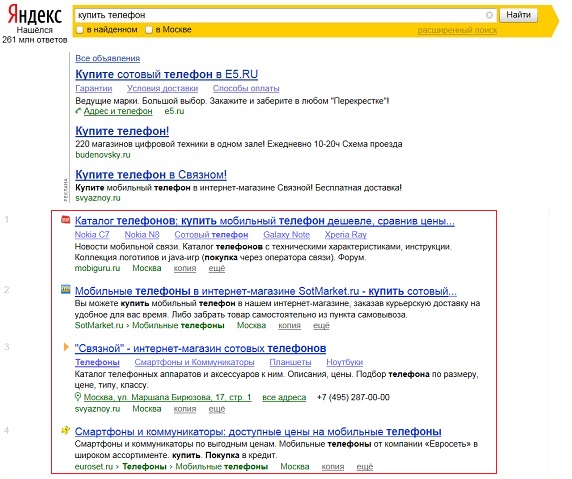Viewport: 572px width, 479px height.
Task: Click the SotMarket favicon in result two
Action: coord(66,290)
